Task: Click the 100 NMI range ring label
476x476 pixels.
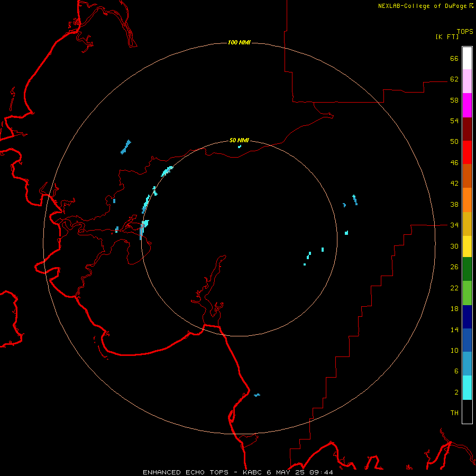Action: click(x=239, y=42)
